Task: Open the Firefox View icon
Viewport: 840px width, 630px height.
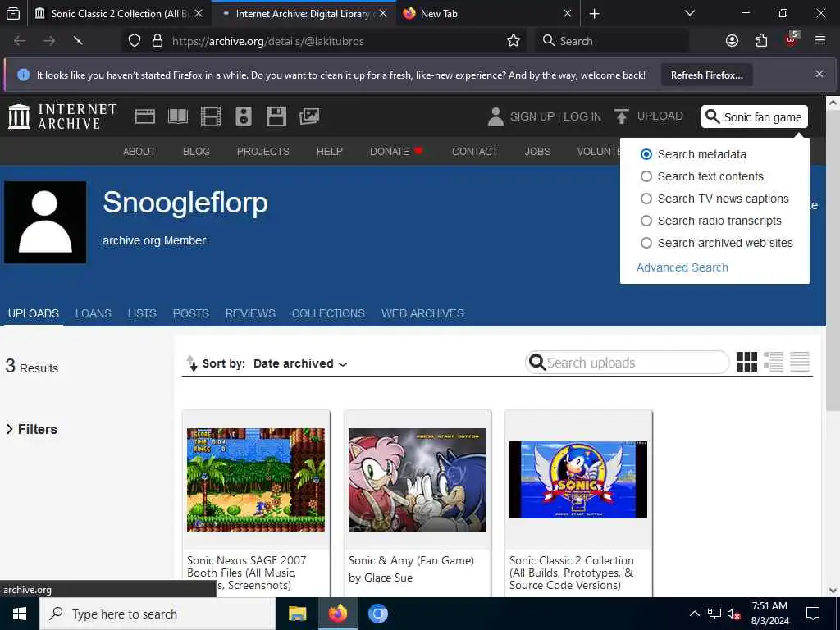Action: [13, 14]
